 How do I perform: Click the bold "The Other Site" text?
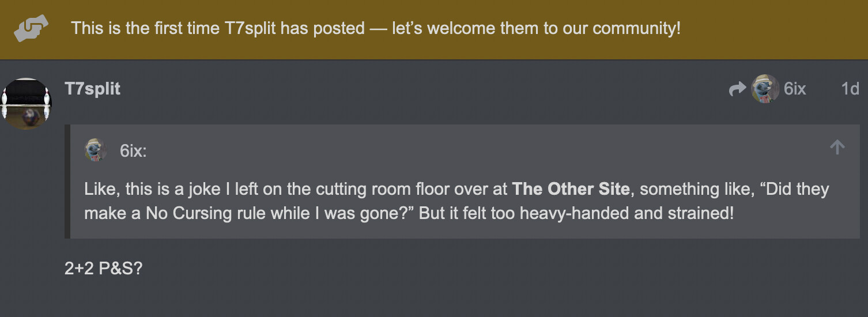[571, 189]
